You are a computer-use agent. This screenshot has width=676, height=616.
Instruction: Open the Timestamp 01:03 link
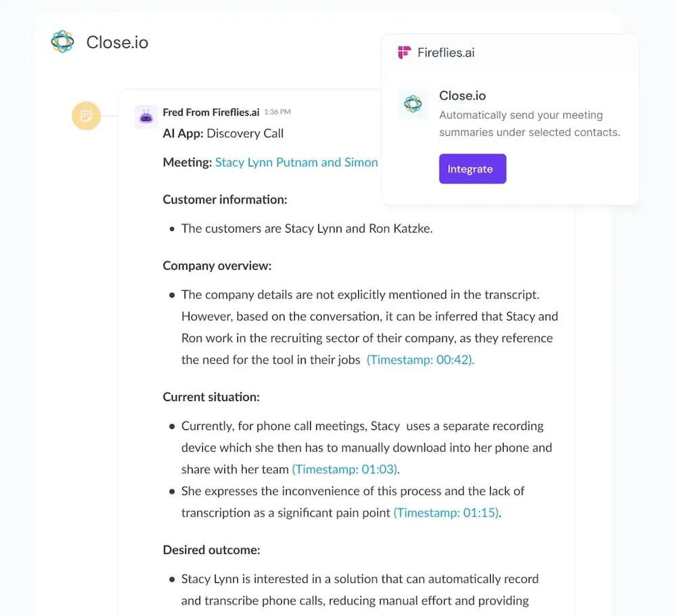[x=345, y=469]
